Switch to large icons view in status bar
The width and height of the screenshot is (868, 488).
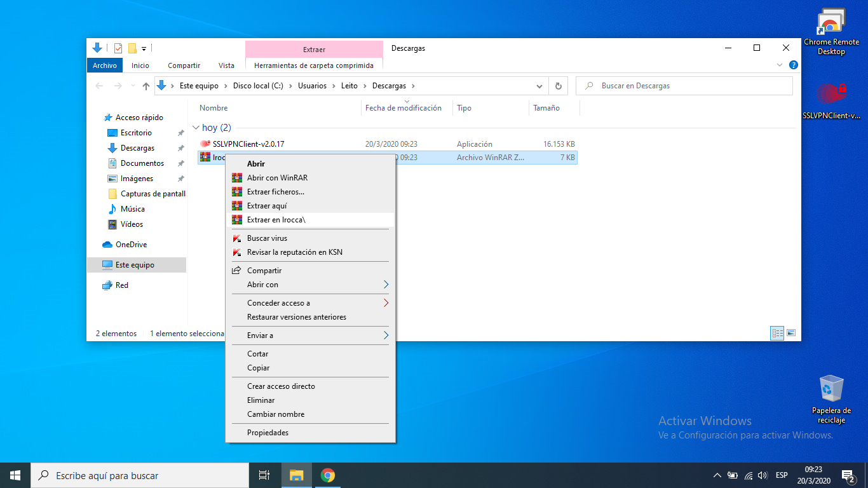click(x=791, y=333)
